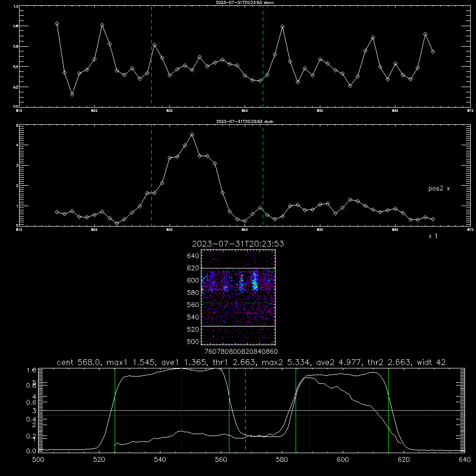The image size is (476, 476).
Task: Click dusk plot y-axis label 4
Action: coord(17,145)
